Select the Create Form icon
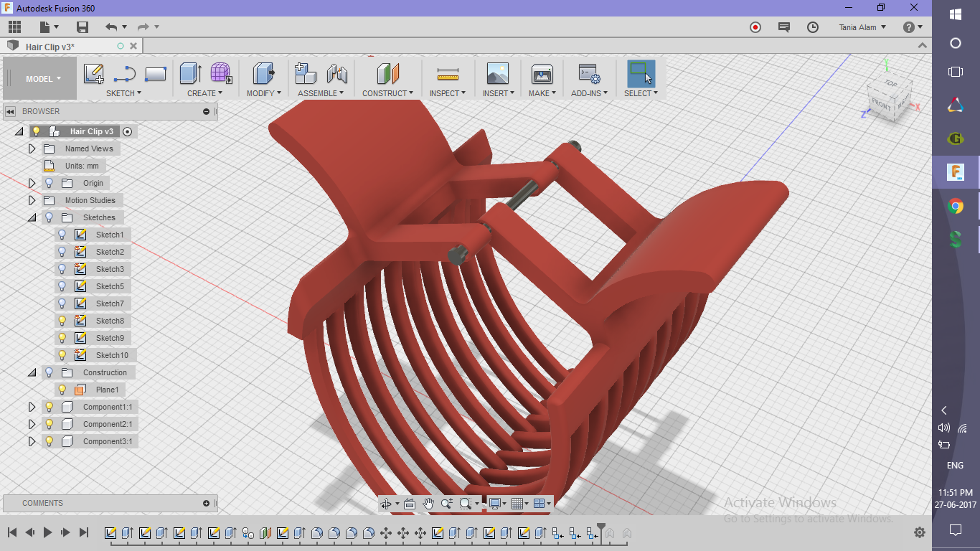The width and height of the screenshot is (980, 551). [x=221, y=73]
